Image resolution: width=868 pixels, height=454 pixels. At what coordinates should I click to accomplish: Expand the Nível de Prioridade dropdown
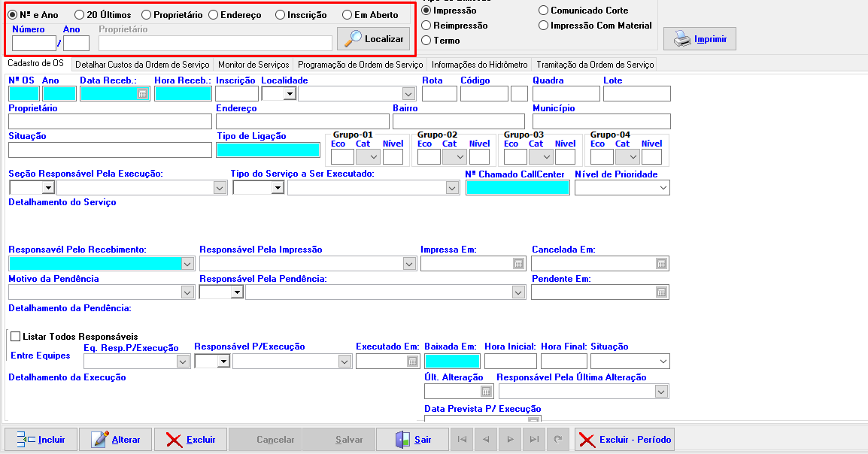(662, 188)
